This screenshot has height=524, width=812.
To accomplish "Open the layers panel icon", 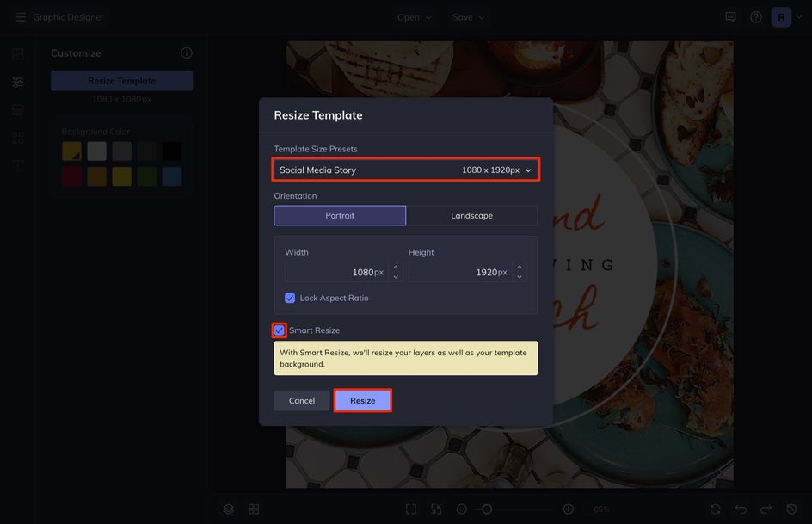I will [229, 509].
